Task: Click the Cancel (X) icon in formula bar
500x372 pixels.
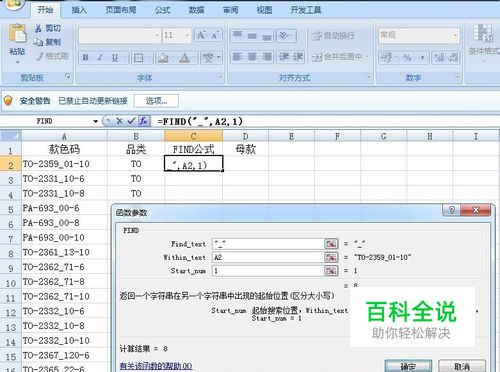Action: point(119,121)
